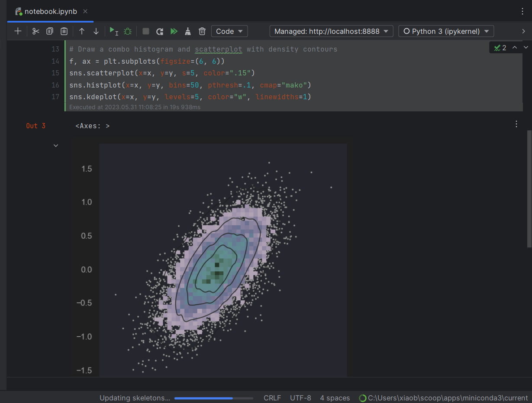Click the sns.kdeplot code line
The image size is (532, 403).
click(190, 97)
